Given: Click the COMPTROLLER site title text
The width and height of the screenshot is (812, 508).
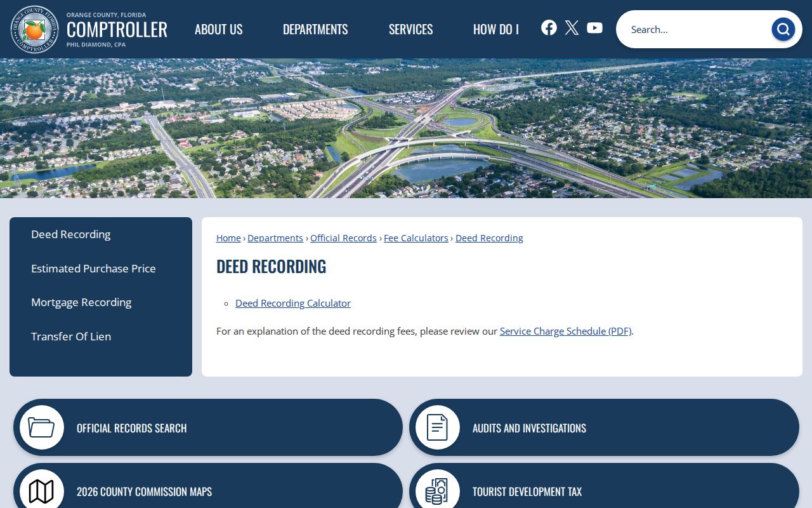Looking at the screenshot, I should click(x=117, y=29).
